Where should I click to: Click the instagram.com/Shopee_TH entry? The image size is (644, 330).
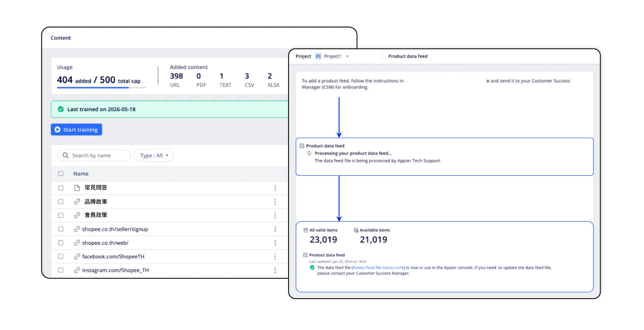pyautogui.click(x=116, y=270)
